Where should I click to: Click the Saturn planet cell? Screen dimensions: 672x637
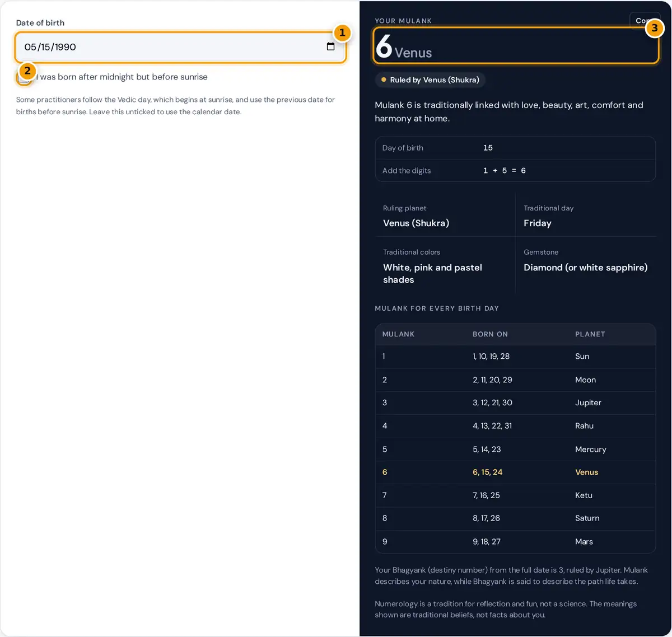(x=587, y=518)
